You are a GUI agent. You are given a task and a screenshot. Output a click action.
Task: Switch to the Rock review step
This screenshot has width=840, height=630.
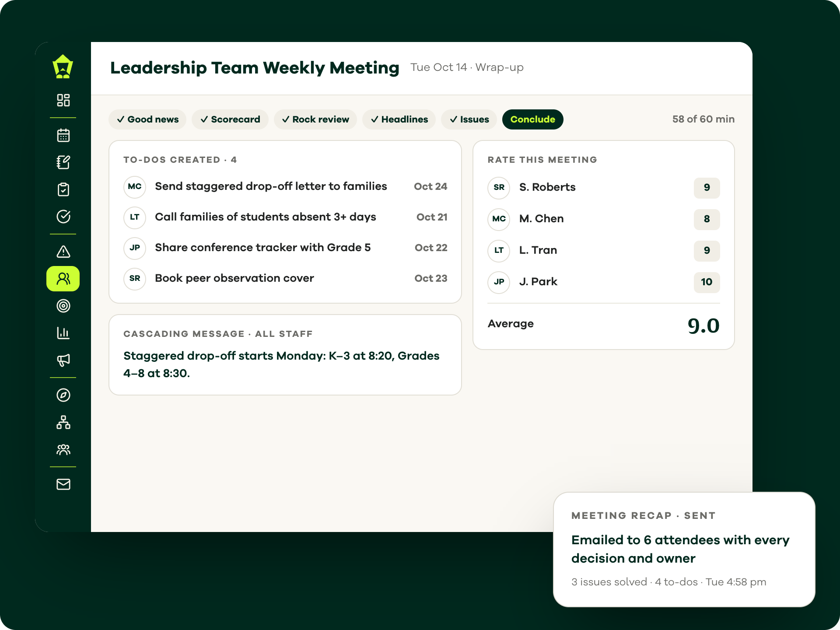tap(315, 119)
